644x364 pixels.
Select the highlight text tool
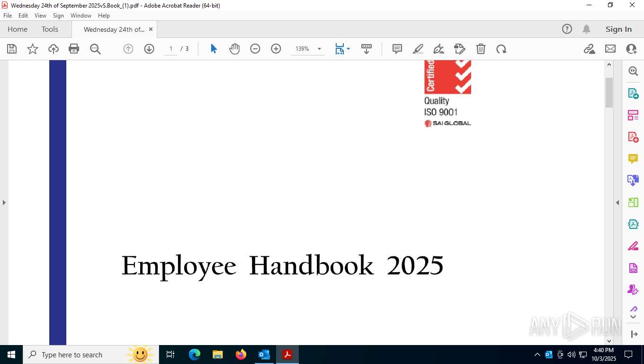tap(418, 49)
